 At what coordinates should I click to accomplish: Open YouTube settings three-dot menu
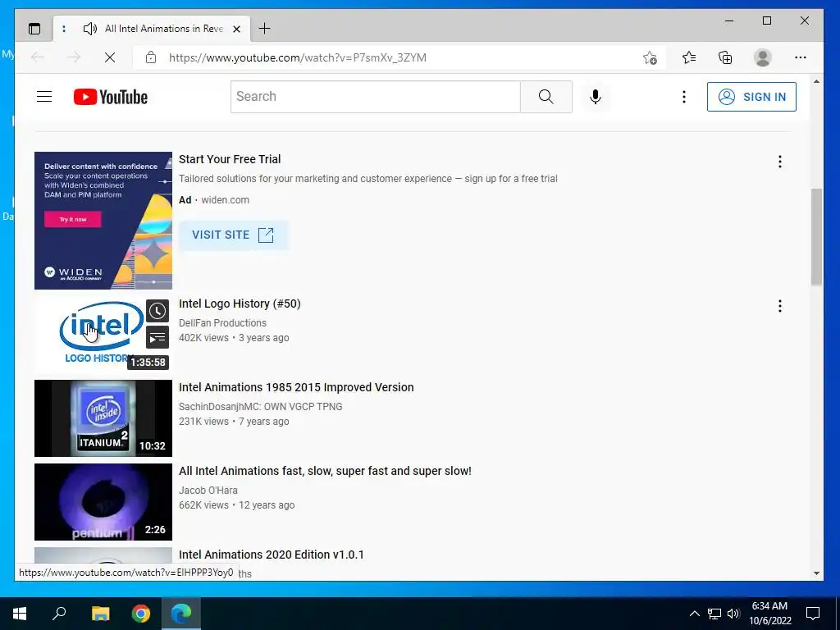[683, 97]
